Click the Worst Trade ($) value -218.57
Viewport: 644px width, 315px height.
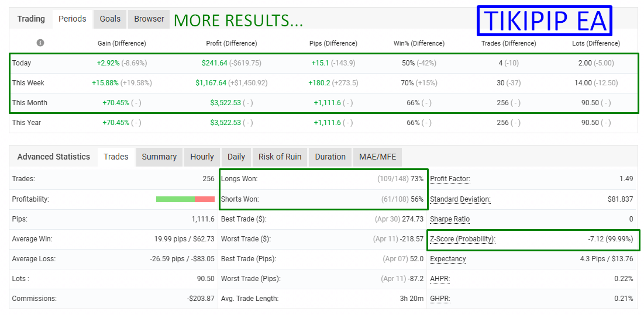[x=411, y=239]
